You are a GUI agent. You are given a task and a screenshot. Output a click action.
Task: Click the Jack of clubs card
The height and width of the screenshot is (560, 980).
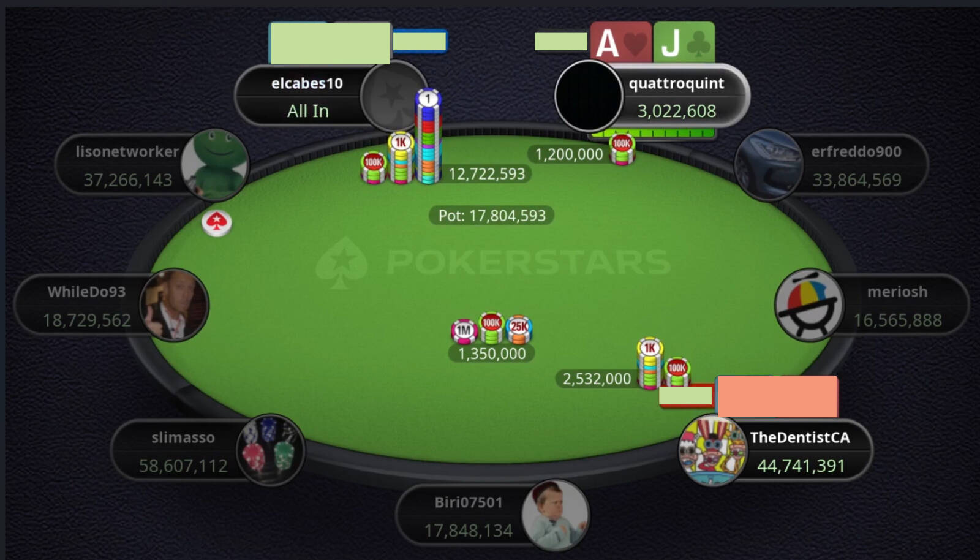(x=684, y=42)
